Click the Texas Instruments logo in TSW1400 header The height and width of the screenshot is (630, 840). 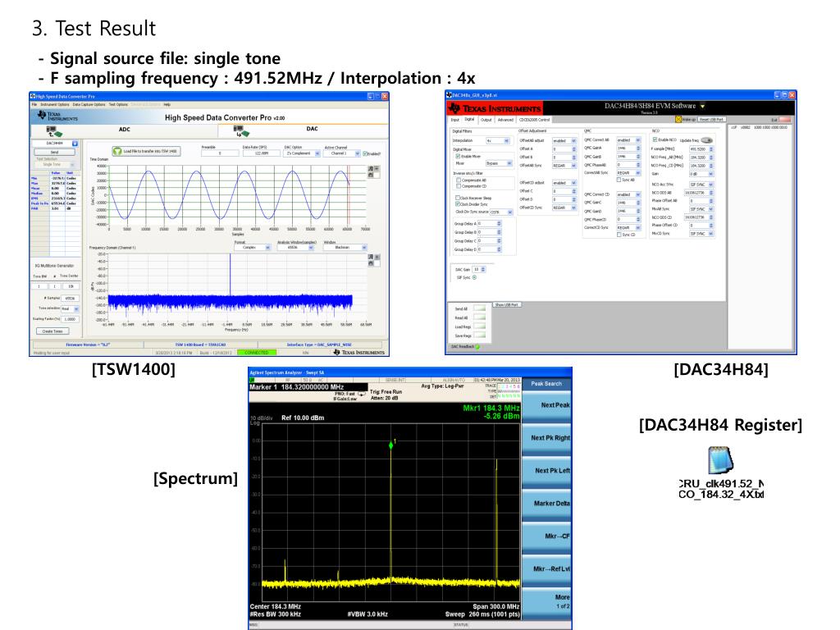(58, 116)
